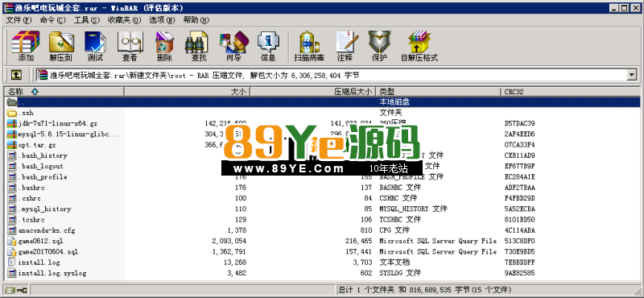Viewport: 644px width, 298px height.
Task: Open the 查找 (Find) binoculars icon
Action: [199, 46]
